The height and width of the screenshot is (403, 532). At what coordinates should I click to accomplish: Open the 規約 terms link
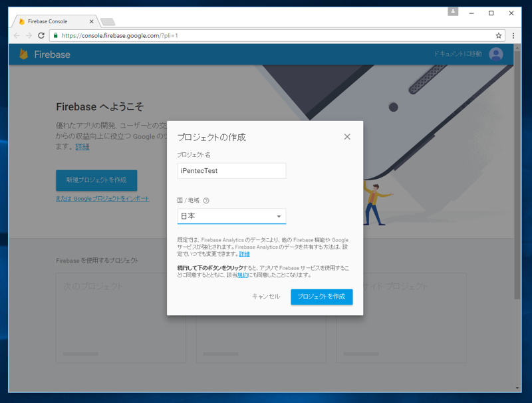pos(243,275)
